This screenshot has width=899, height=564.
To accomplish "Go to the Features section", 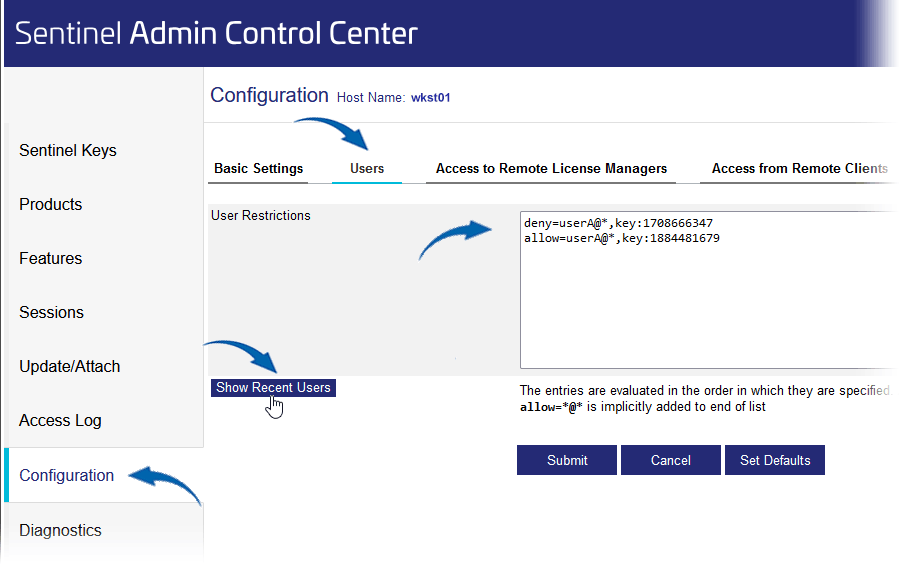I will coord(50,258).
